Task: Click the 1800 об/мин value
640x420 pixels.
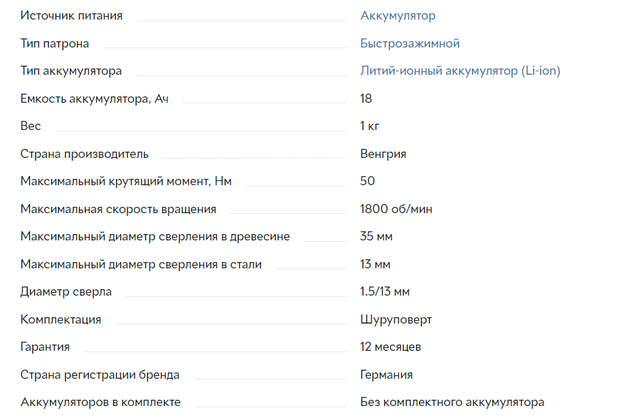Action: coord(396,209)
